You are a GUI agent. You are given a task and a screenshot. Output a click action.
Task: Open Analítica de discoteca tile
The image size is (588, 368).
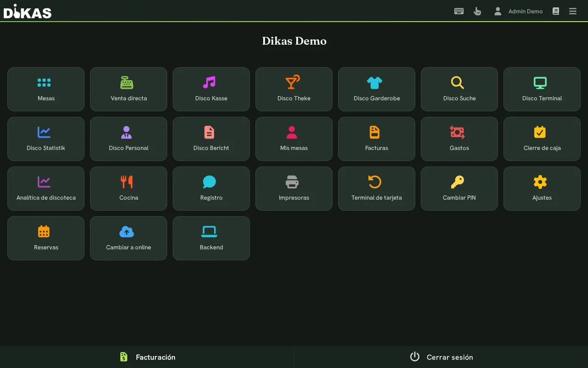[46, 189]
